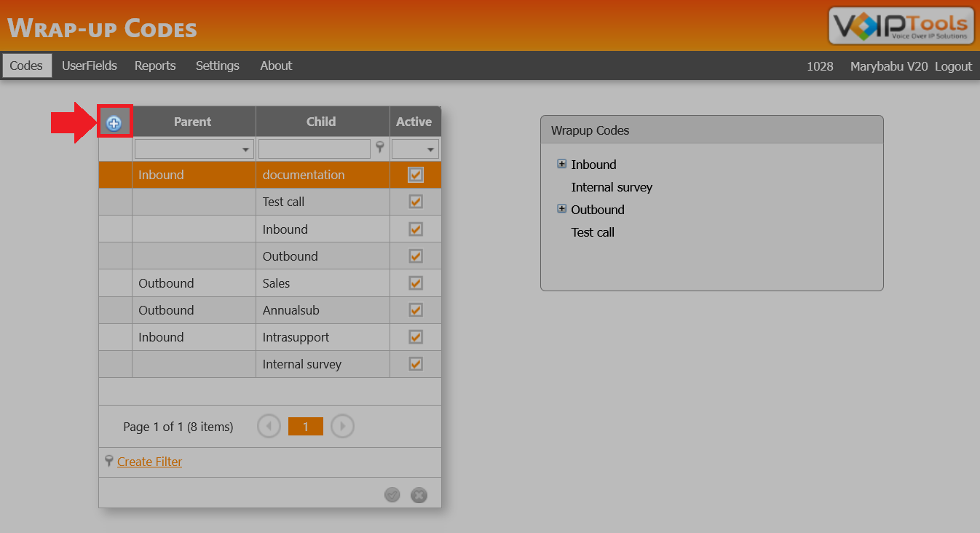Viewport: 980px width, 533px height.
Task: Select page 1 in the pager
Action: pyautogui.click(x=305, y=426)
